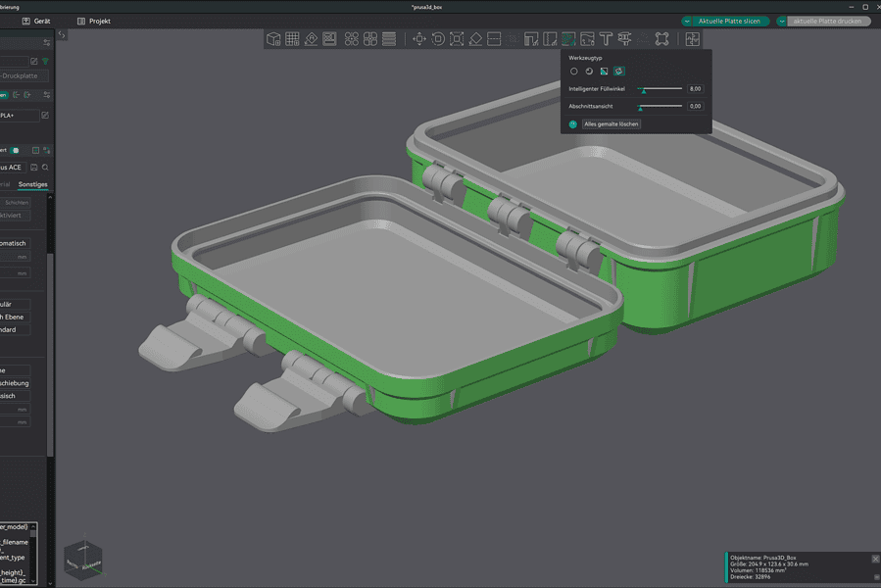Collapse the left sidebar panel
Viewport: 881px width, 588px height.
[x=62, y=34]
